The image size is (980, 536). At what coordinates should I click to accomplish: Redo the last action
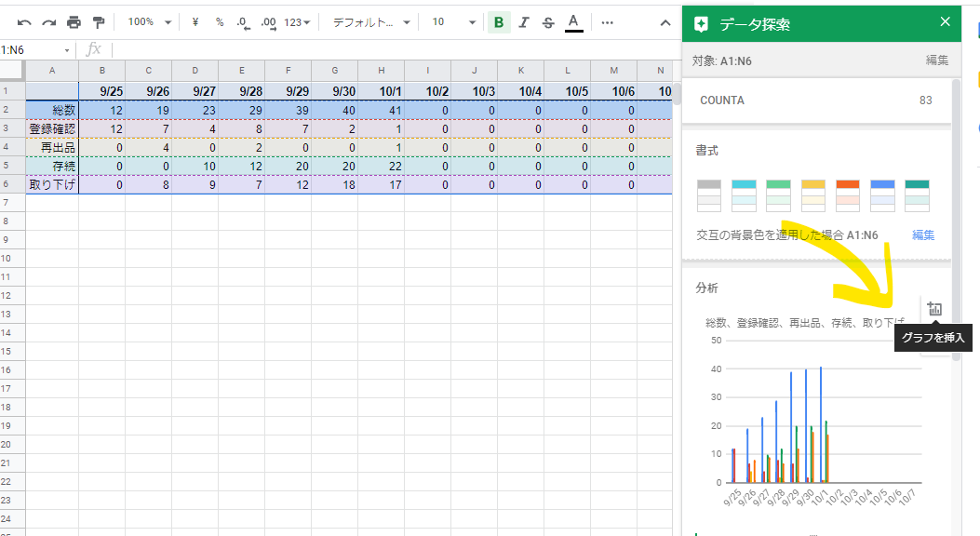(x=48, y=22)
